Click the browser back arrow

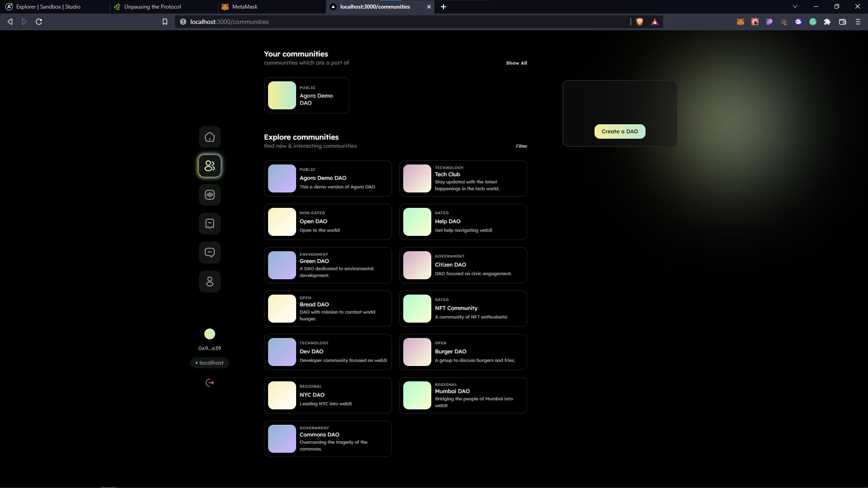pyautogui.click(x=10, y=22)
